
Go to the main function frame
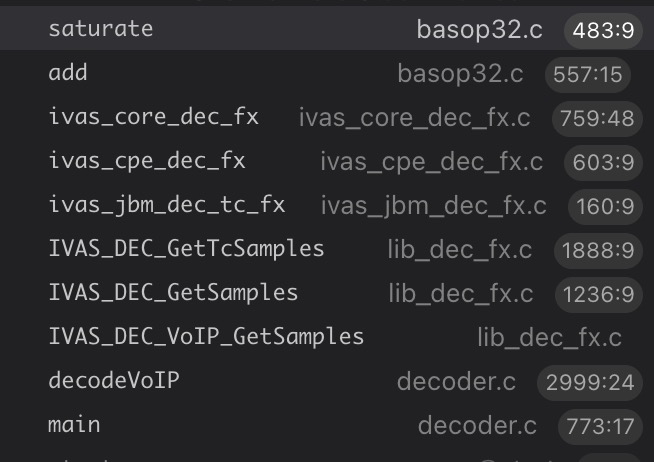[74, 425]
